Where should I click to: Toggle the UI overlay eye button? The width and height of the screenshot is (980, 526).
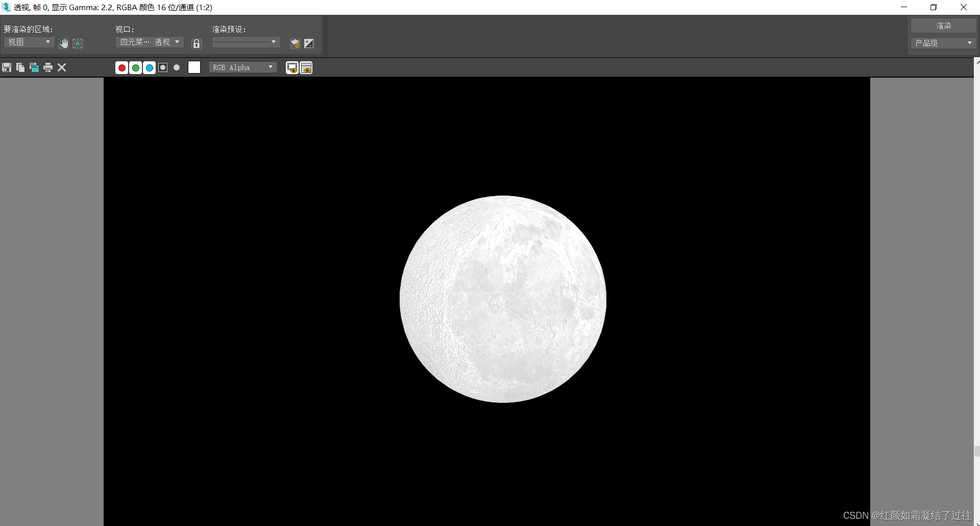coord(292,67)
